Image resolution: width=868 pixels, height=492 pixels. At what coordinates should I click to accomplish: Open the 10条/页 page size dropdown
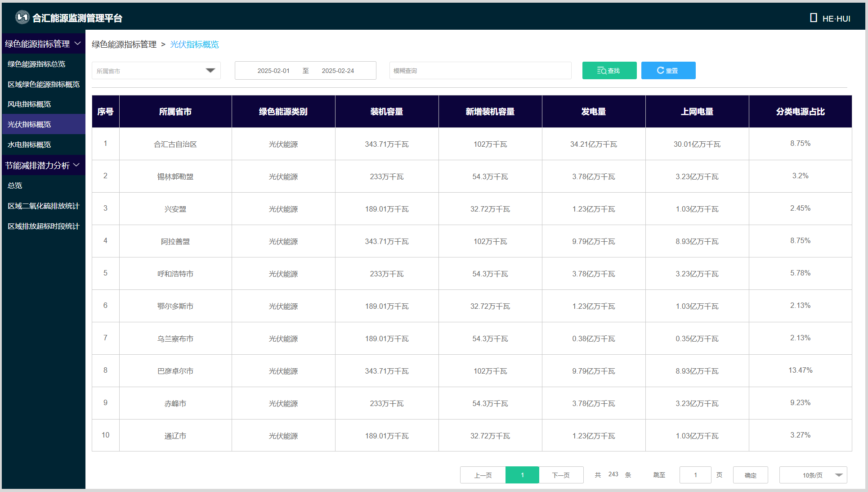(813, 475)
